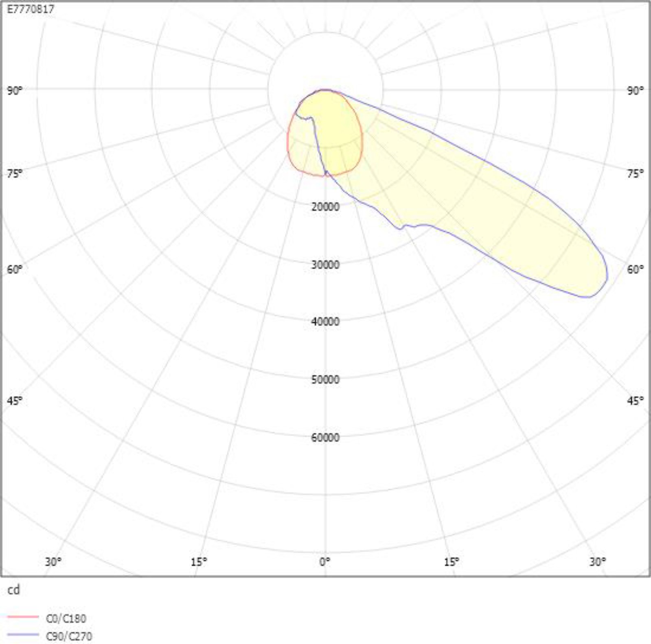Click the blue C90/C270 legend line
The image size is (651, 644).
coord(23,635)
